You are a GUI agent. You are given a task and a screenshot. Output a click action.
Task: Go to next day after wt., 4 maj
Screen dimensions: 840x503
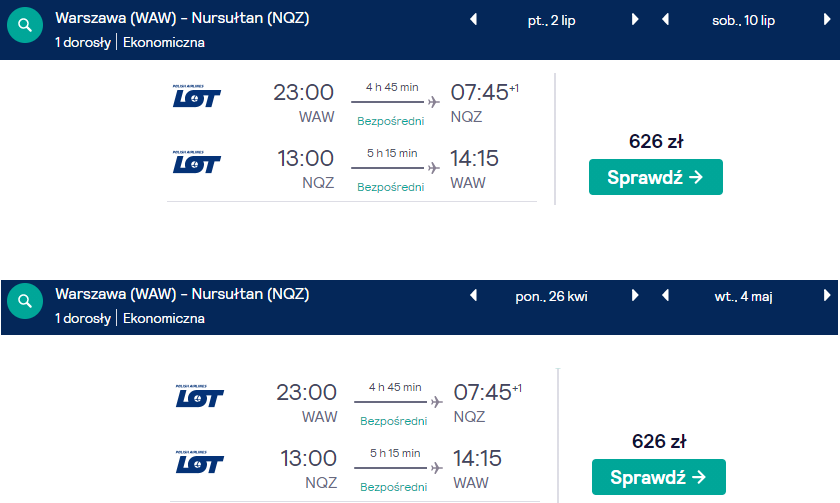click(x=827, y=296)
